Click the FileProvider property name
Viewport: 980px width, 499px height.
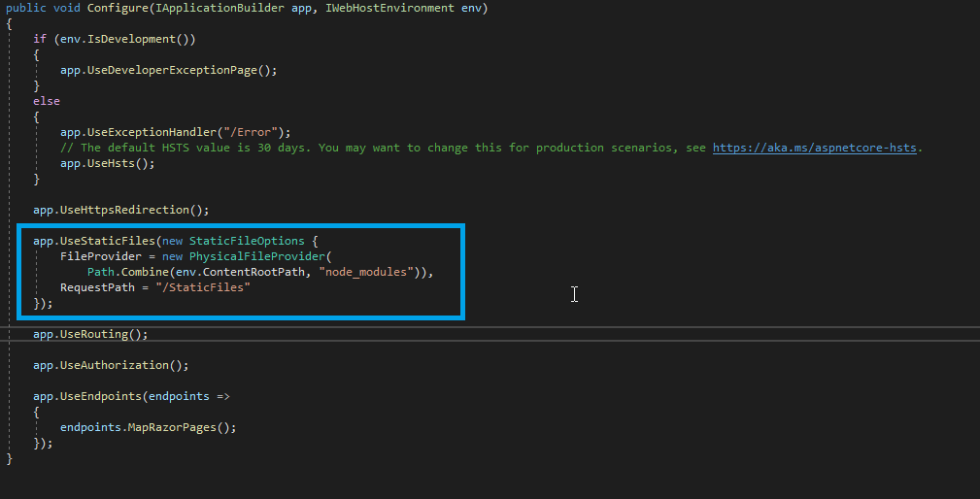coord(101,256)
